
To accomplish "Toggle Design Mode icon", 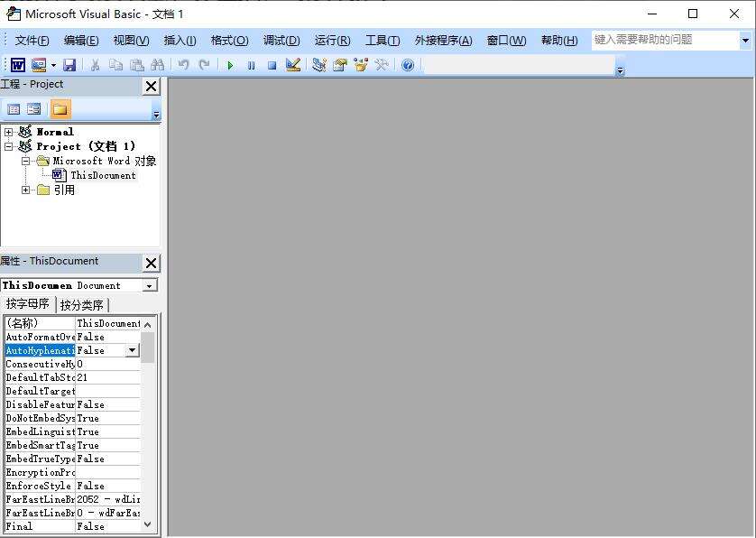I will 292,65.
